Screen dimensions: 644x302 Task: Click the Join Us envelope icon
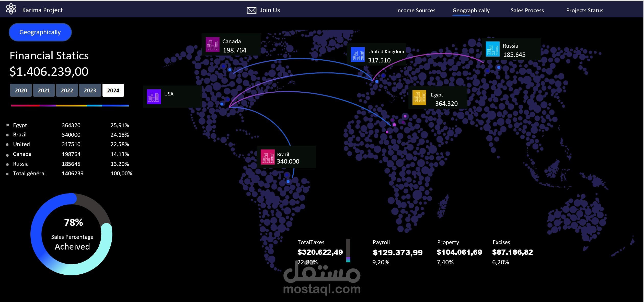(251, 10)
